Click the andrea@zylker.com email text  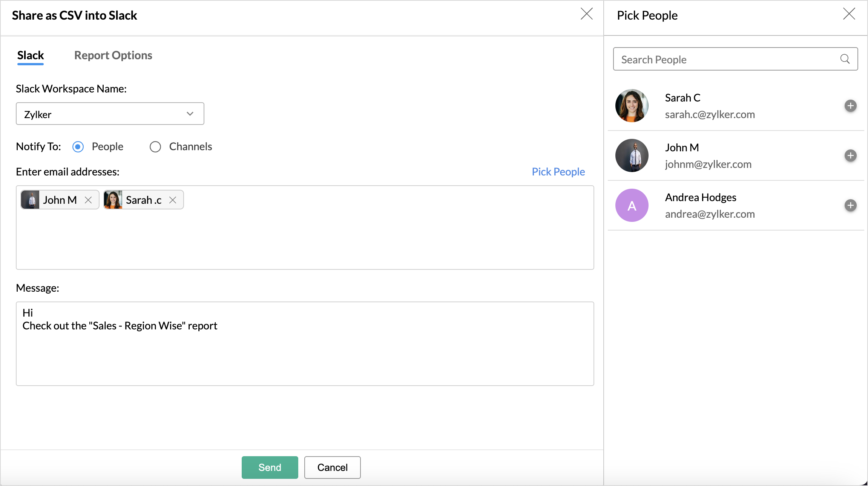tap(710, 214)
